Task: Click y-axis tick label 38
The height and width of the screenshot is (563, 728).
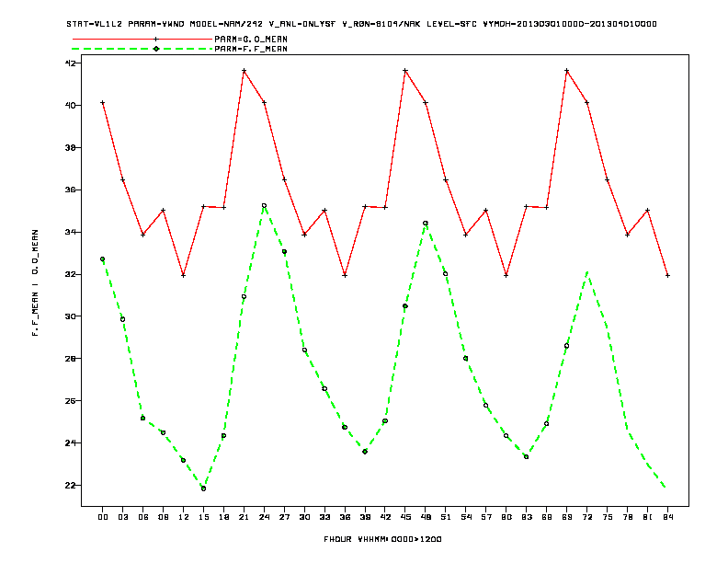Action: (71, 147)
